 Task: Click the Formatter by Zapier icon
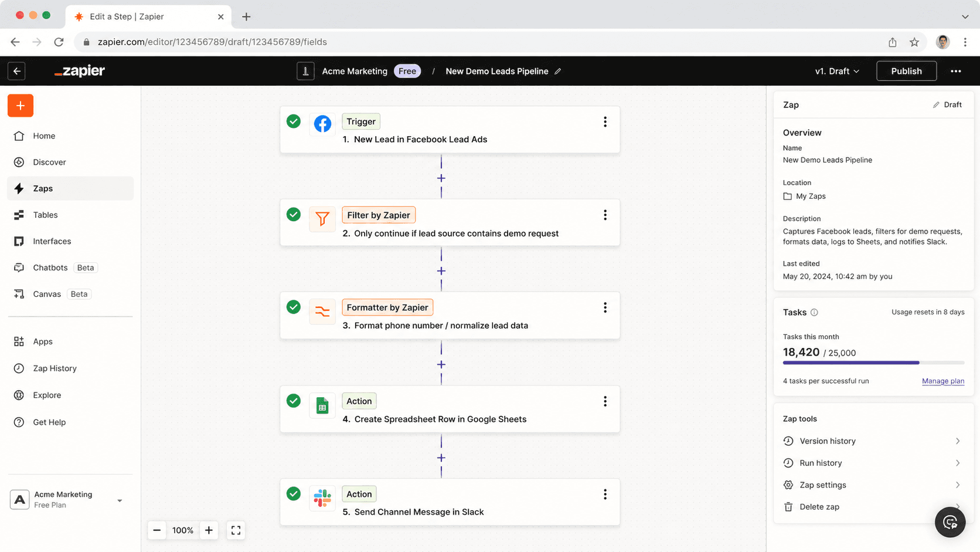coord(322,311)
